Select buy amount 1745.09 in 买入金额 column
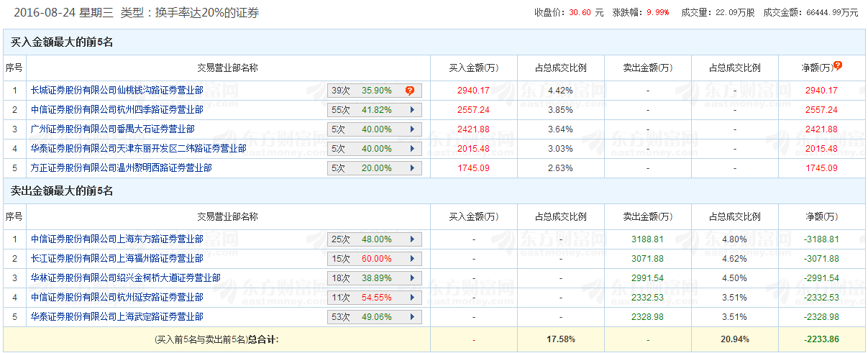Image resolution: width=868 pixels, height=353 pixels. click(x=473, y=168)
